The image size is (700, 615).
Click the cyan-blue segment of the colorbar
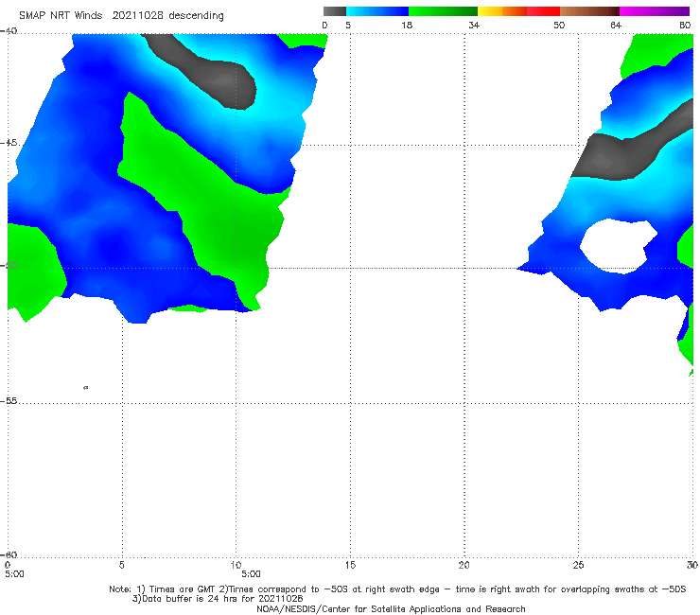pyautogui.click(x=377, y=11)
